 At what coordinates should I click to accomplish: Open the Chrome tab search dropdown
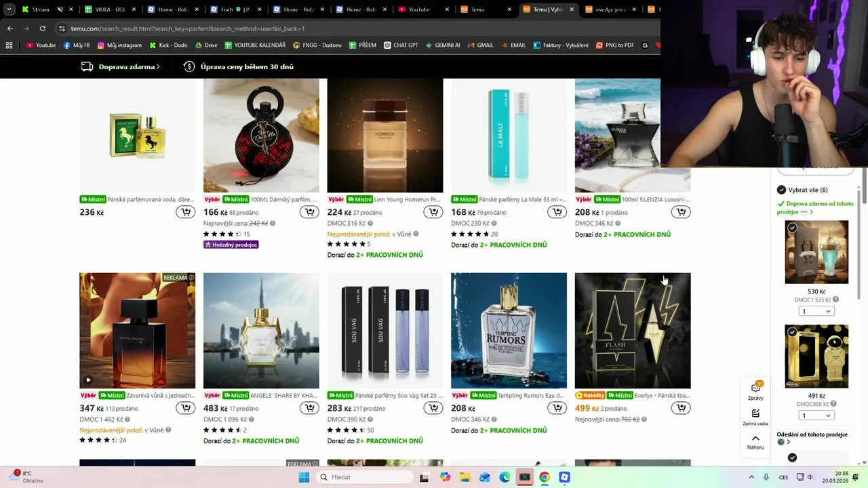point(9,9)
